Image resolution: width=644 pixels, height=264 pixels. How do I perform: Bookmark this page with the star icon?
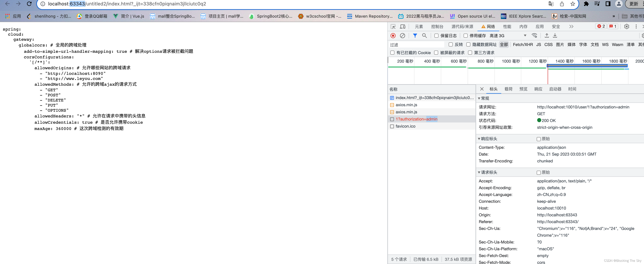(x=573, y=4)
